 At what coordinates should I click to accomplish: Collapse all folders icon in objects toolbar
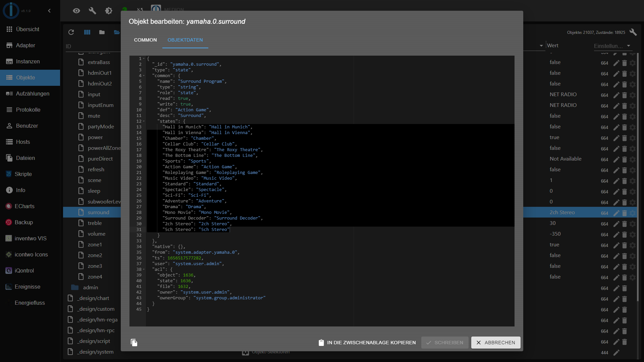(x=102, y=32)
